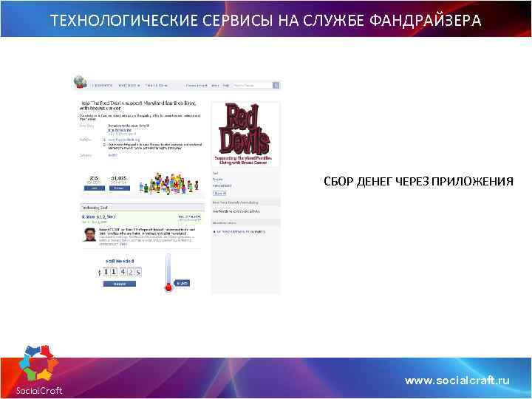Click the 'Still Needed' heading
Image resolution: width=532 pixels, height=399 pixels.
(x=120, y=262)
